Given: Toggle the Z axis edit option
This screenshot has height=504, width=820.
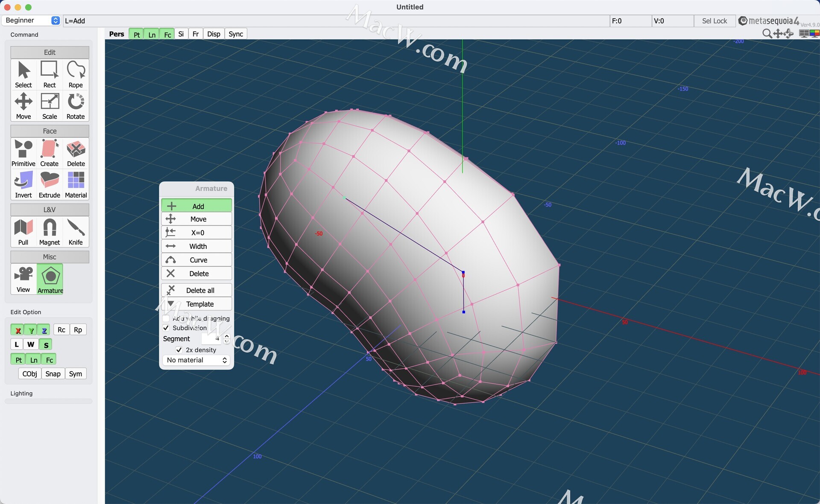Looking at the screenshot, I should coord(44,330).
